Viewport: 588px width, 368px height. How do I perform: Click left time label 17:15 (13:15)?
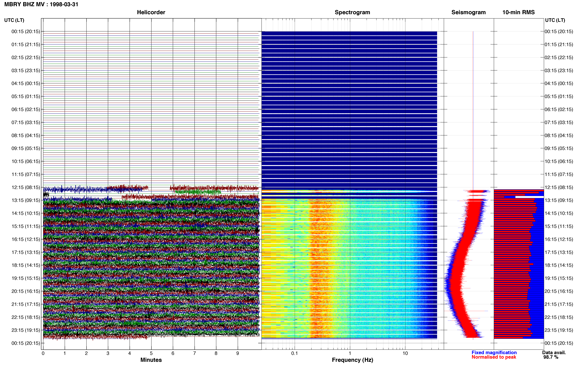coord(26,252)
